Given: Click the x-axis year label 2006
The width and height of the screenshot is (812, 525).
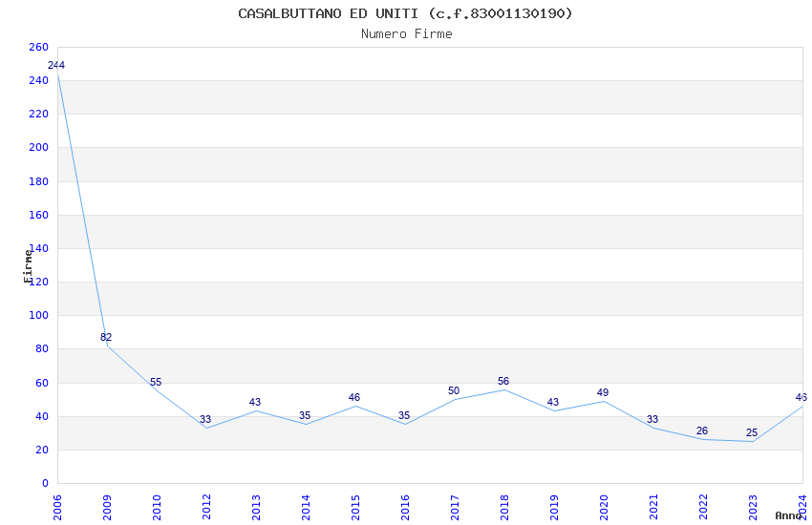Looking at the screenshot, I should coord(57,508).
